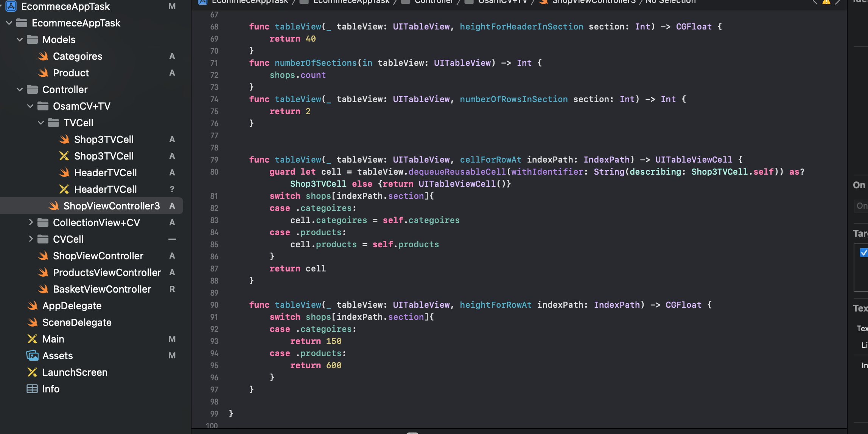Collapse the Models folder

pyautogui.click(x=20, y=40)
